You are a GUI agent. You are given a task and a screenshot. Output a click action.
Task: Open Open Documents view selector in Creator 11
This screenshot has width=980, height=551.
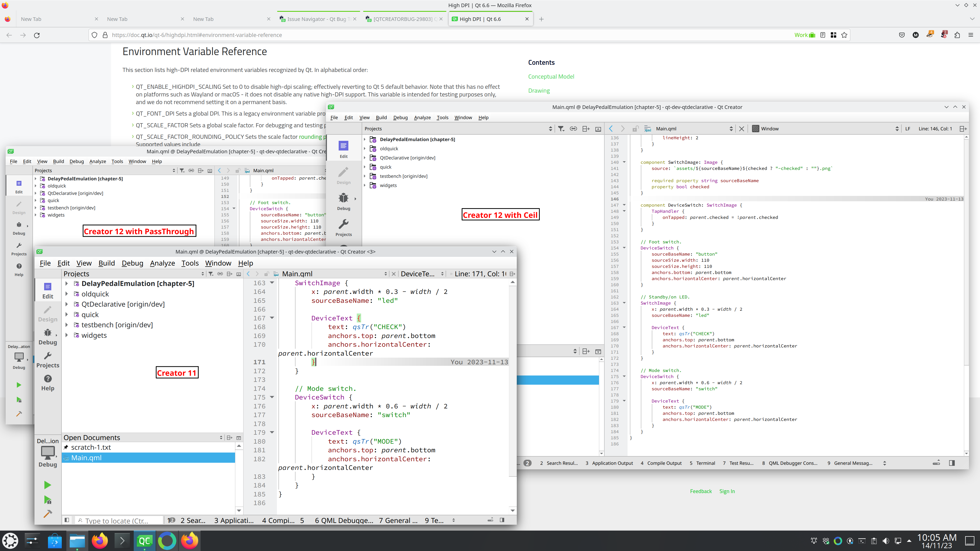click(x=143, y=438)
